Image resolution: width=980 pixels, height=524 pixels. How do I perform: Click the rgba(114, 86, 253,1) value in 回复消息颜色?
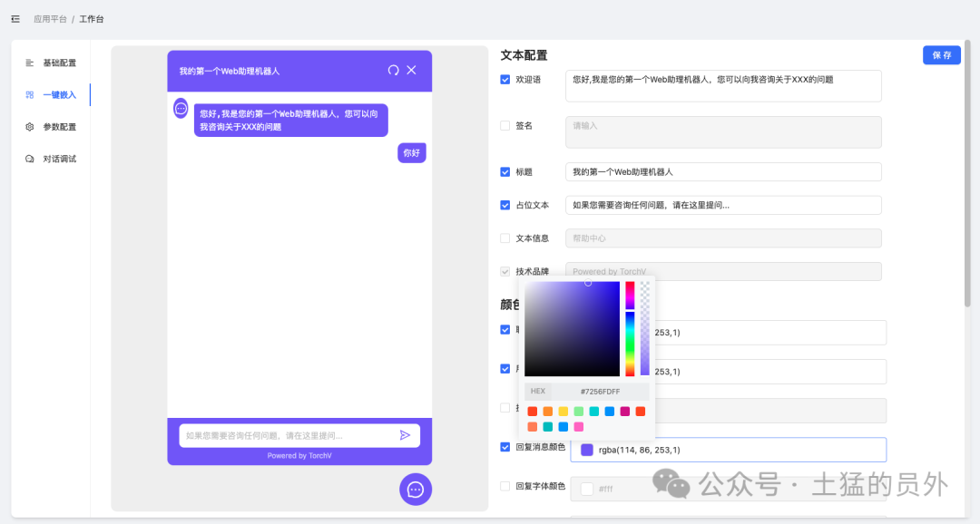(x=640, y=450)
